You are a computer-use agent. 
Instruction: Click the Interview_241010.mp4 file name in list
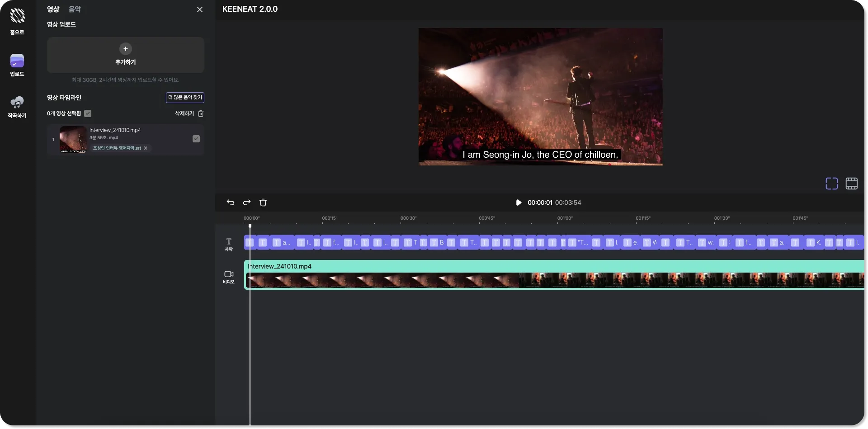115,130
